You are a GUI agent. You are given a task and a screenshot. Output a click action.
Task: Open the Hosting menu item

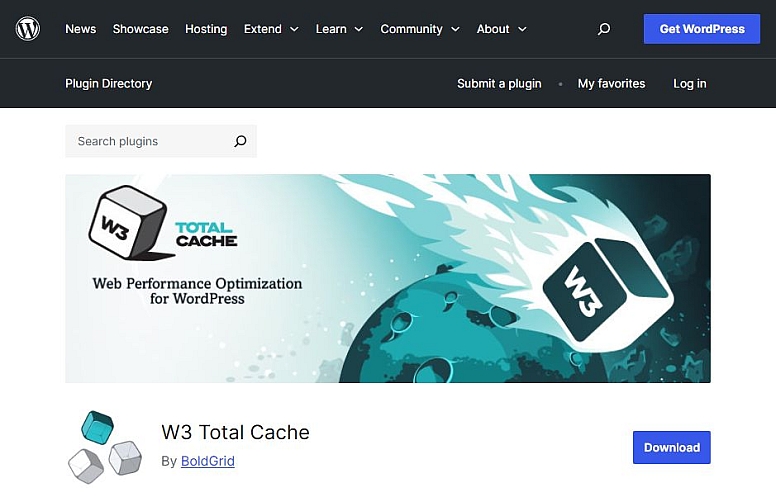tap(206, 29)
